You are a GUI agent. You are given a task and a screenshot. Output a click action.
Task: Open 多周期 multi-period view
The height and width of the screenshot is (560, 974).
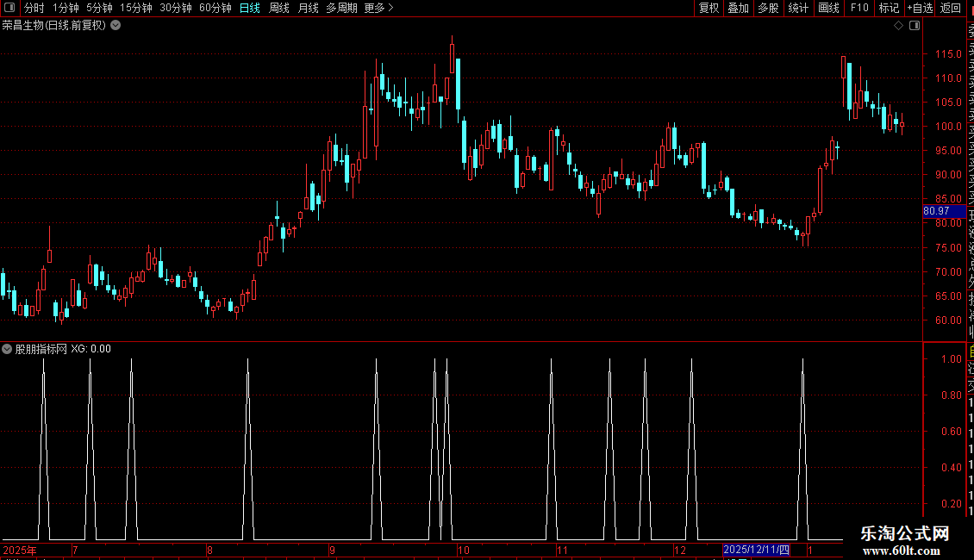pyautogui.click(x=341, y=8)
